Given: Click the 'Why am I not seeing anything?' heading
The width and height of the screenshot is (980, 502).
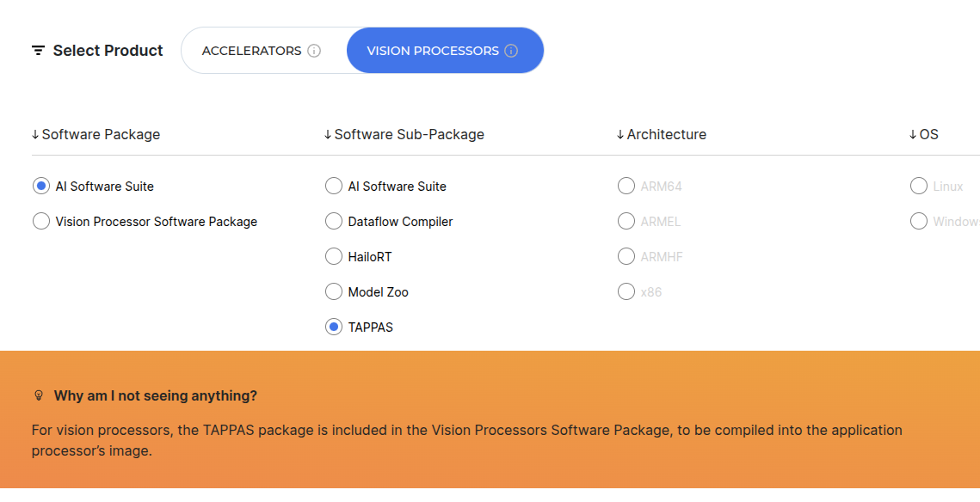Looking at the screenshot, I should pyautogui.click(x=155, y=396).
